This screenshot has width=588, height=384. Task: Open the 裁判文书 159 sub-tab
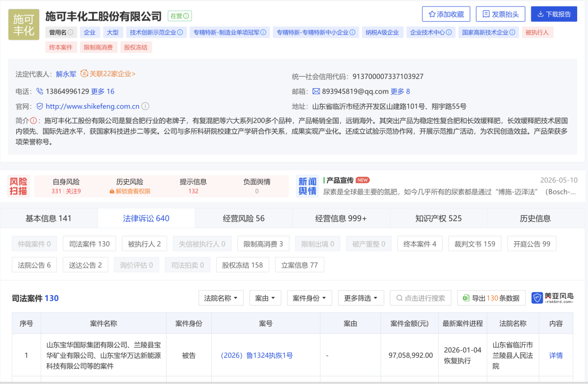475,244
